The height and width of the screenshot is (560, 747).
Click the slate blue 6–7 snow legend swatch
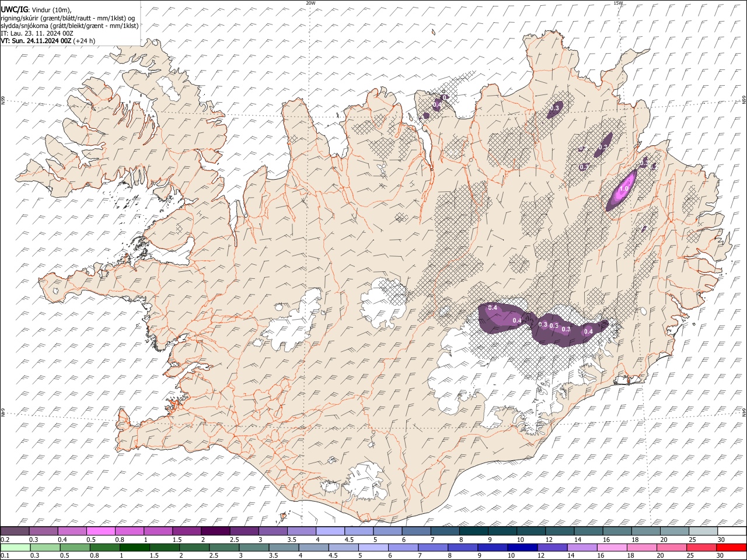(x=417, y=531)
